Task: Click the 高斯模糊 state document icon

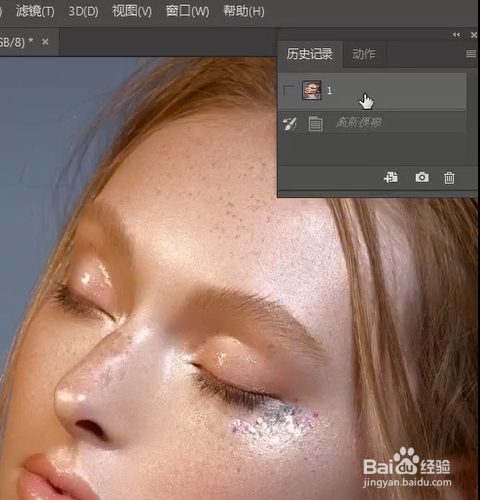Action: point(315,124)
